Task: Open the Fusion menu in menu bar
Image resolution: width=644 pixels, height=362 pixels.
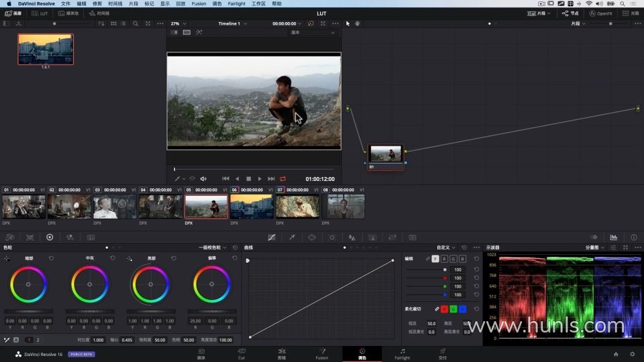Action: point(199,3)
